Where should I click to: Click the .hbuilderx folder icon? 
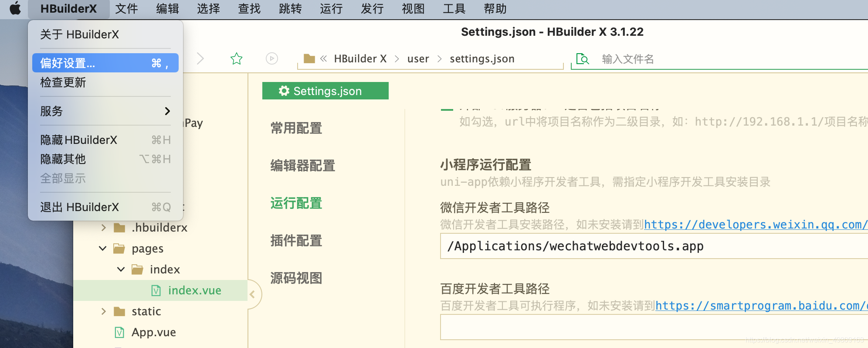click(x=119, y=228)
